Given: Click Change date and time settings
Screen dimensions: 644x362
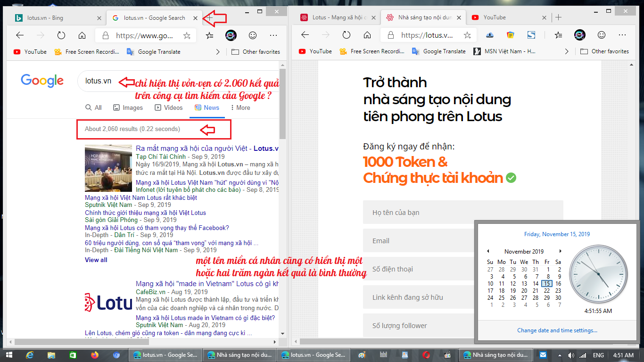Looking at the screenshot, I should point(557,330).
